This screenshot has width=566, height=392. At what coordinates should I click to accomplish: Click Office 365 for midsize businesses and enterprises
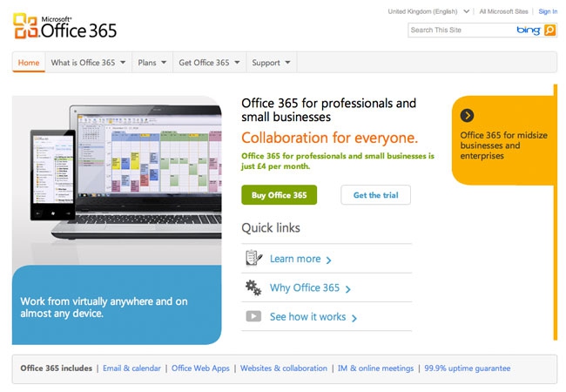point(503,145)
